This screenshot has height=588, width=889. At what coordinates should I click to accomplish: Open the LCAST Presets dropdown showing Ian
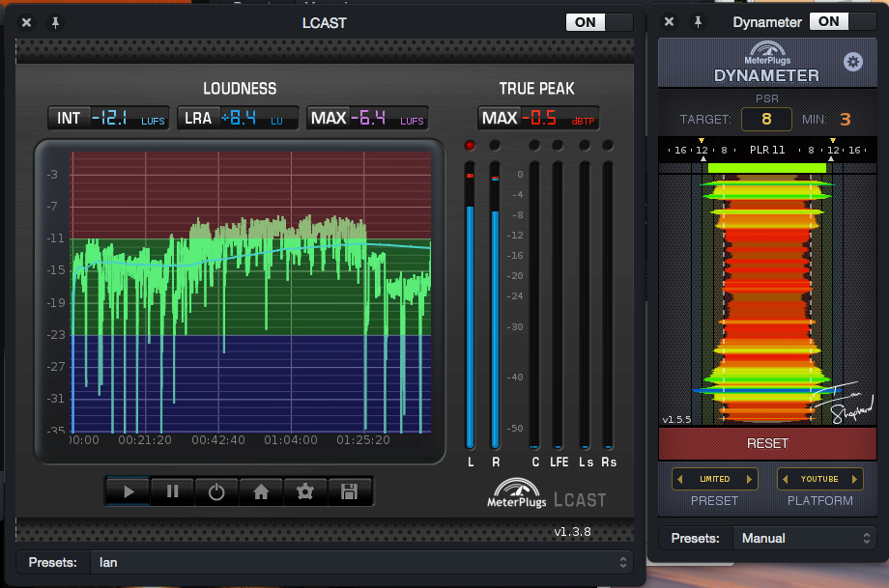(361, 562)
